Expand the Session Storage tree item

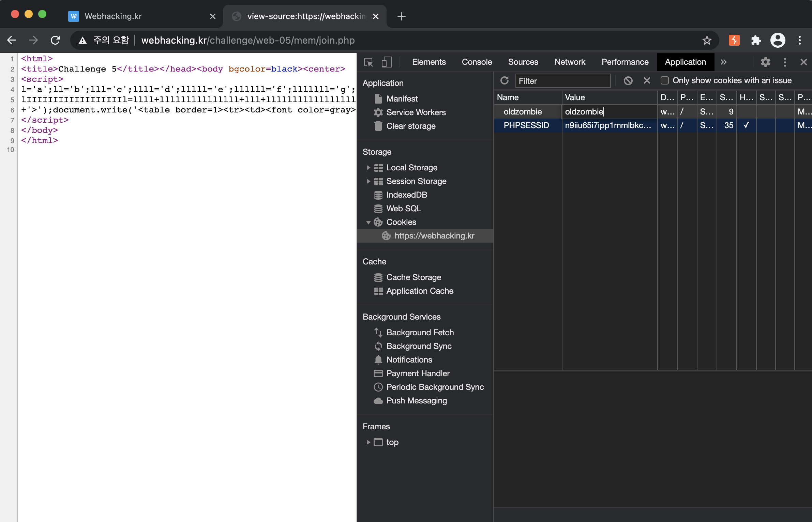(x=368, y=181)
